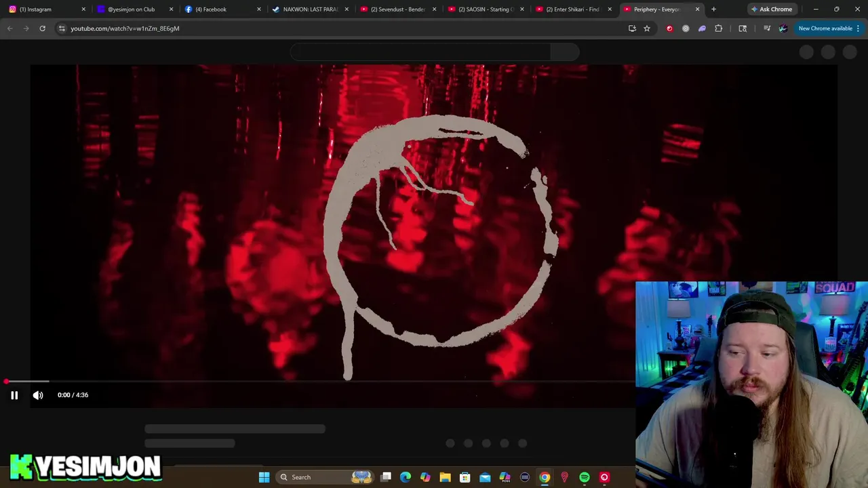Open Copilot from the taskbar
The height and width of the screenshot is (488, 868).
tap(425, 477)
